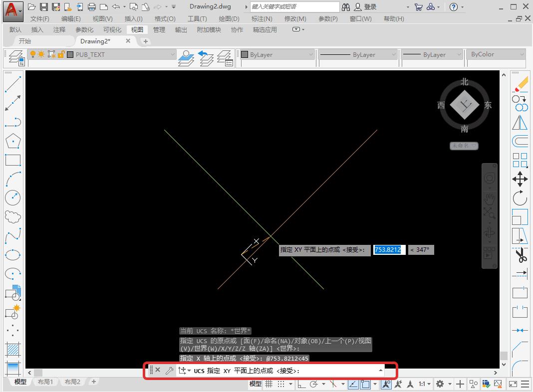The width and height of the screenshot is (533, 392).
Task: Select the Extend tool
Action: click(520, 273)
